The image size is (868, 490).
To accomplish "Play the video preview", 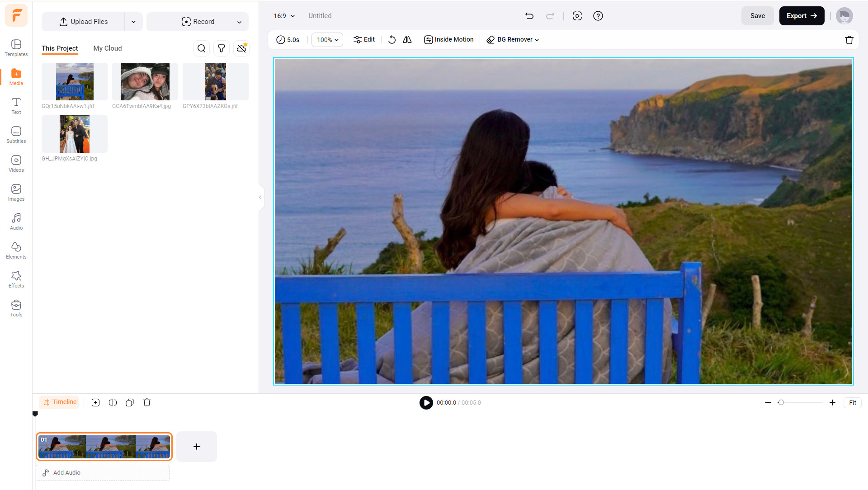I will 426,403.
